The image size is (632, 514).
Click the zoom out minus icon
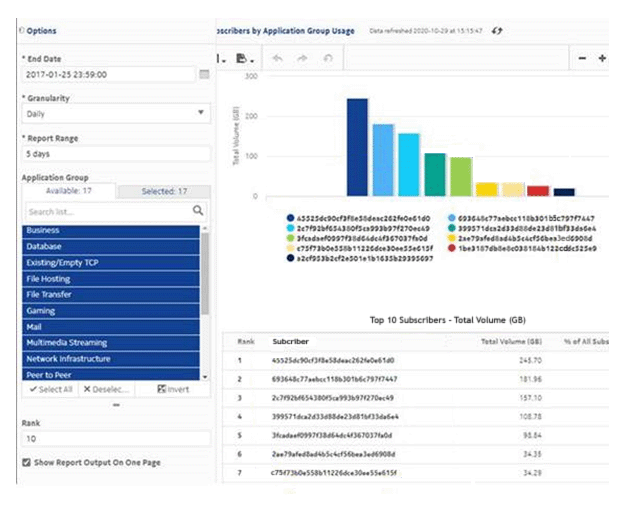point(582,59)
